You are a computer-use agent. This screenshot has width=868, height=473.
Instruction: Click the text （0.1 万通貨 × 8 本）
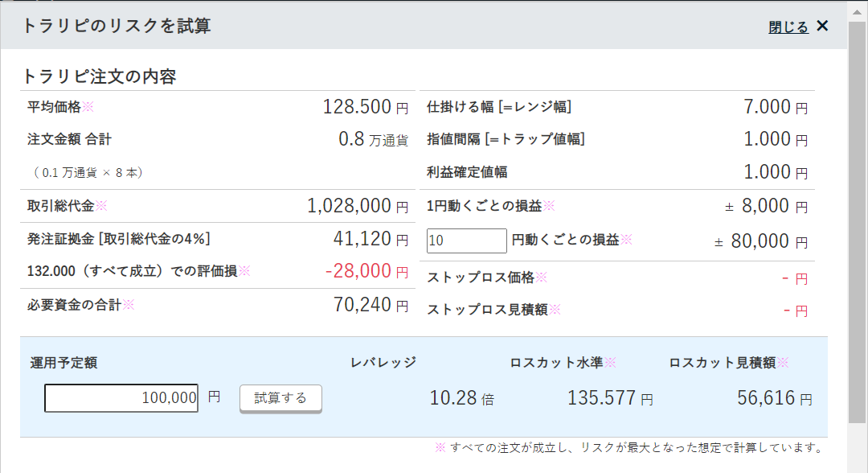(88, 173)
